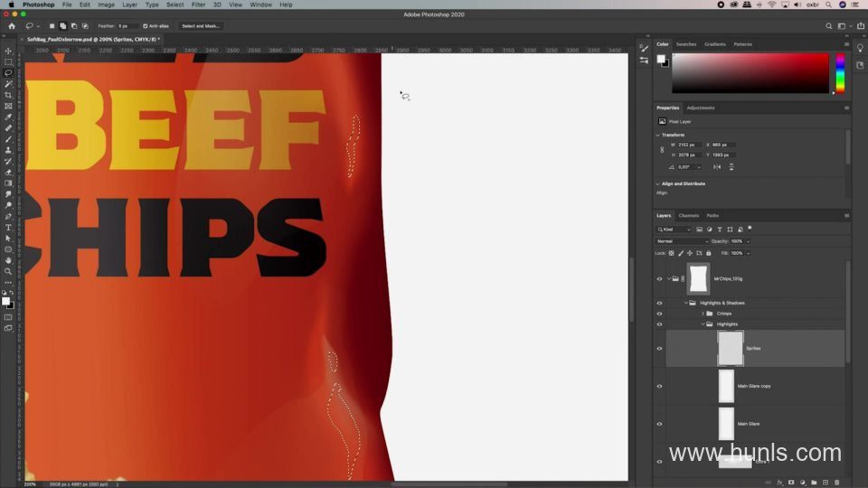Select the Healing Brush tool
The width and height of the screenshot is (868, 488).
[8, 128]
